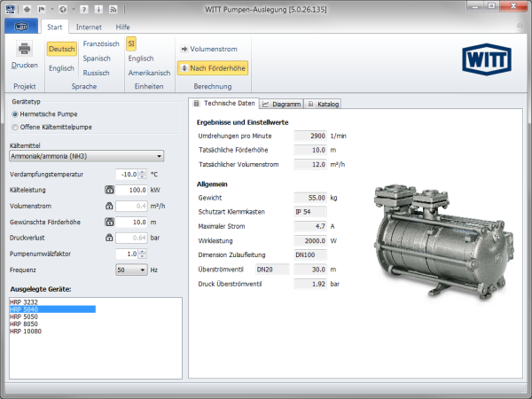Open the blue WITT application menu button
Viewport: 532px width, 399px height.
pyautogui.click(x=21, y=27)
